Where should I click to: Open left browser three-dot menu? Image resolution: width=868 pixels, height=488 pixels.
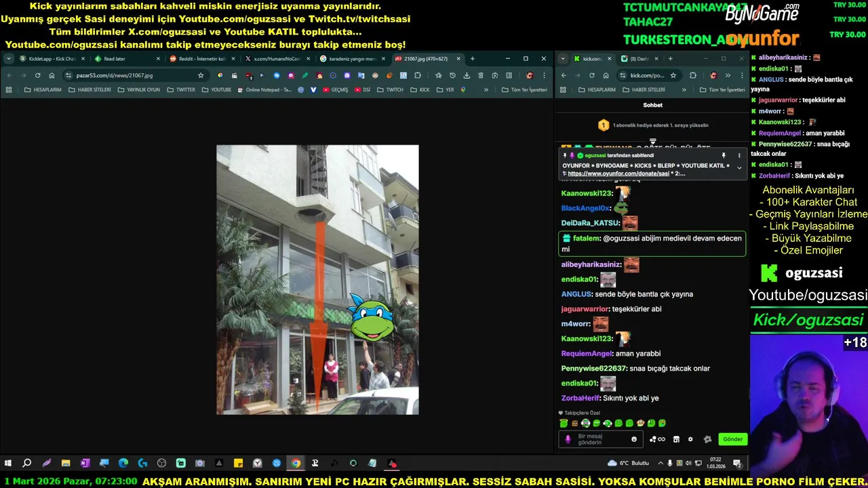click(544, 75)
